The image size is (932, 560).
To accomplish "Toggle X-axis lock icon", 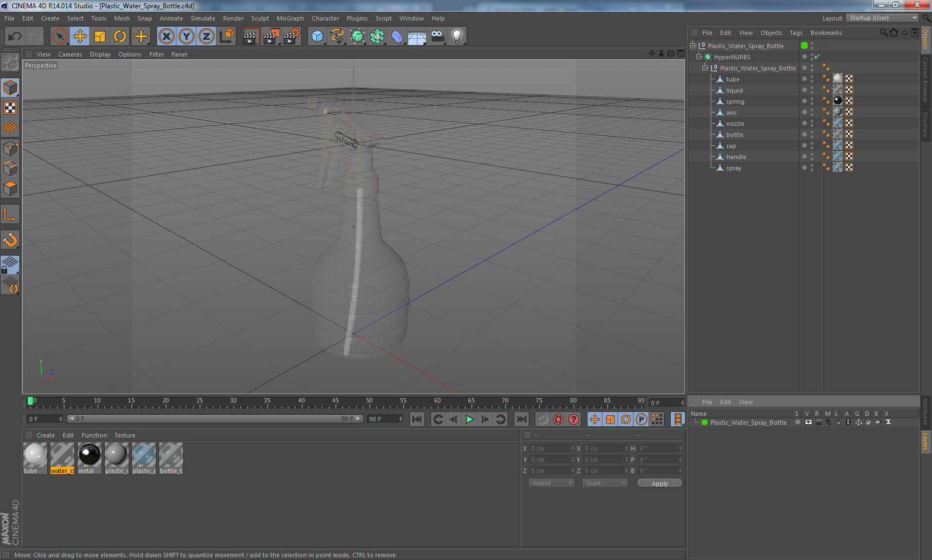I will click(166, 37).
